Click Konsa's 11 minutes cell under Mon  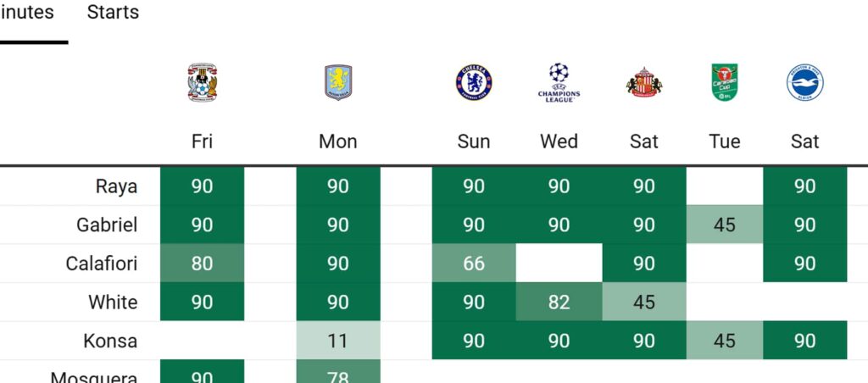338,341
